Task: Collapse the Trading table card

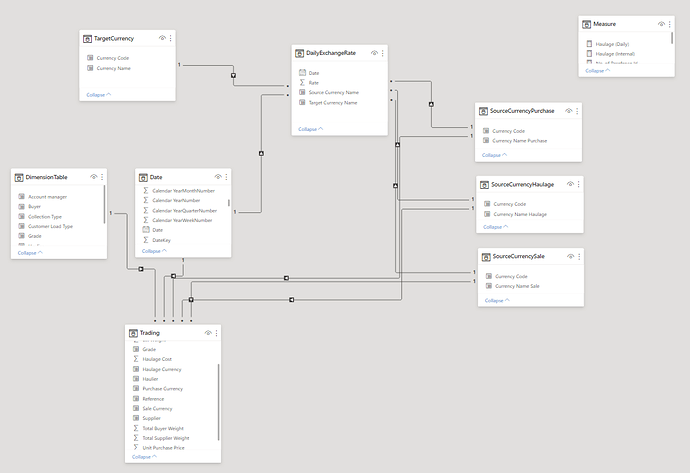Action: pyautogui.click(x=144, y=457)
